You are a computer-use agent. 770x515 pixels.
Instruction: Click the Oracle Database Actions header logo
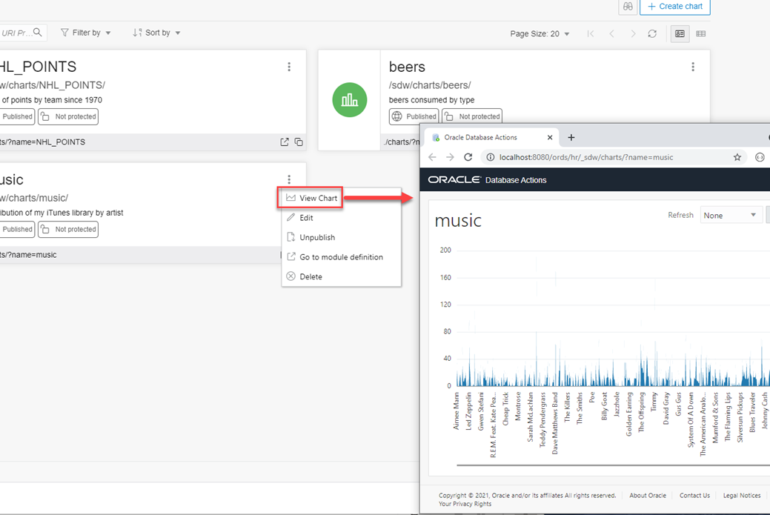tap(487, 180)
